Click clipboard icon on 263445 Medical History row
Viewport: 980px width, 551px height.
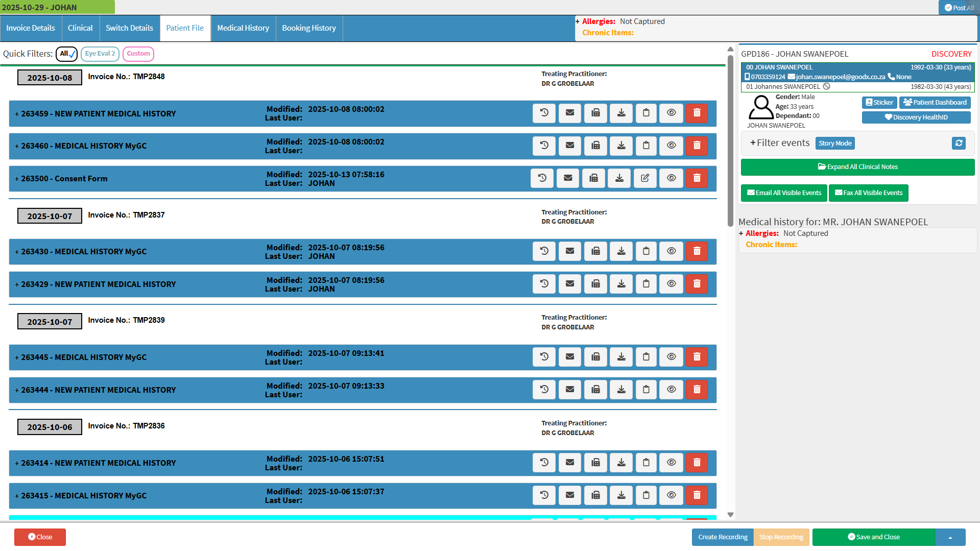(646, 357)
